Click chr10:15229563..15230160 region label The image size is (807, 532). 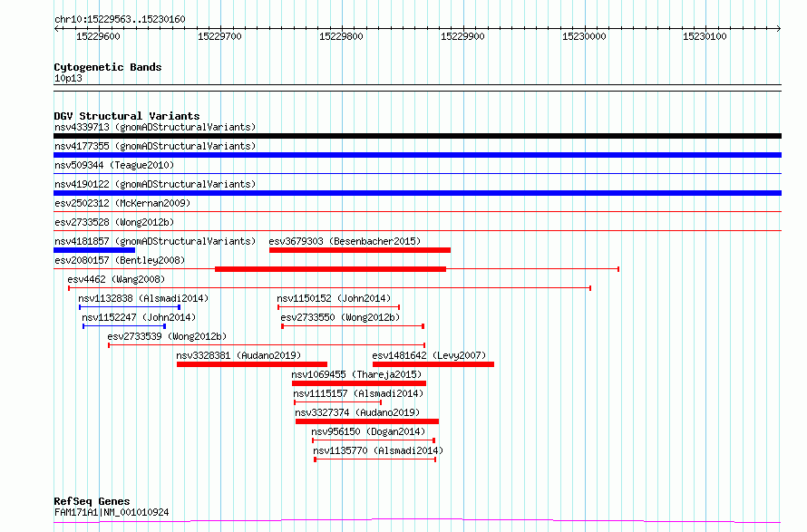pyautogui.click(x=120, y=20)
